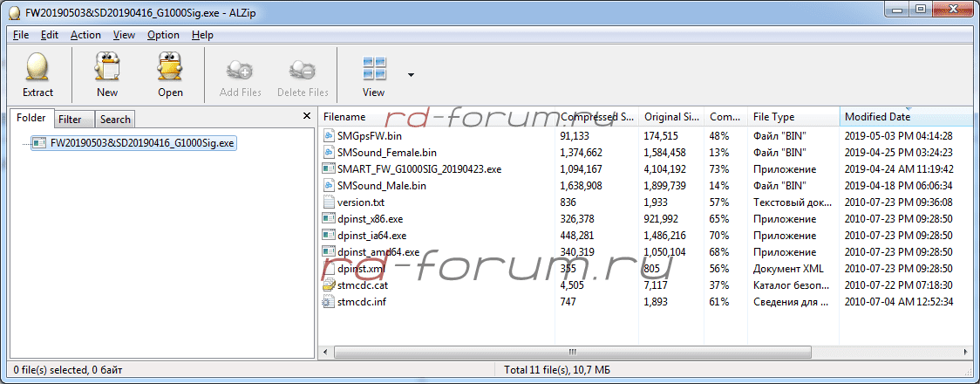Viewport: 980px width, 384px height.
Task: Click the dpinst_ia64.exe file icon
Action: 329,236
